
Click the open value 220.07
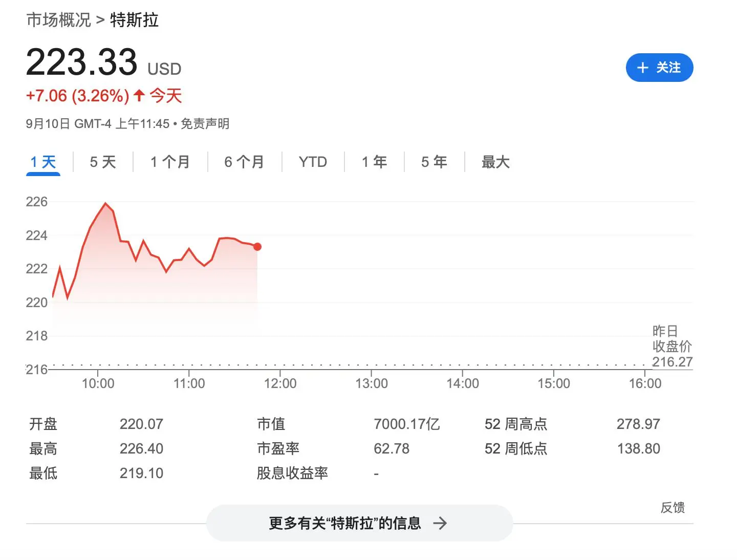click(x=141, y=424)
